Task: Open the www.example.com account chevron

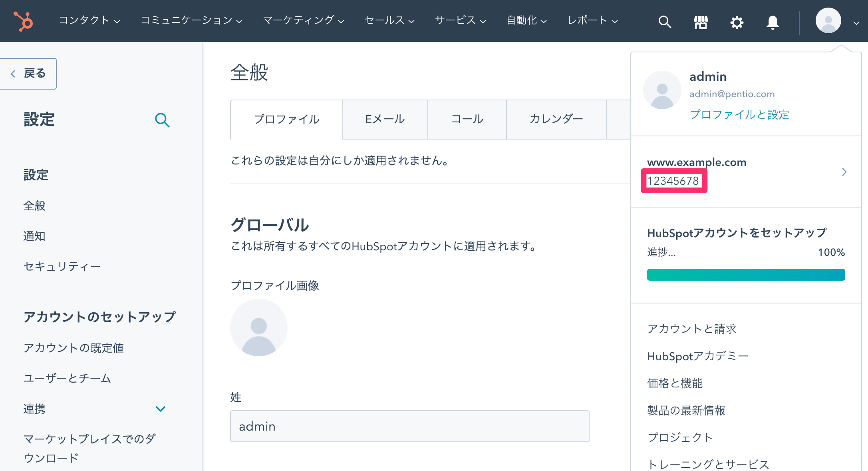Action: click(844, 172)
